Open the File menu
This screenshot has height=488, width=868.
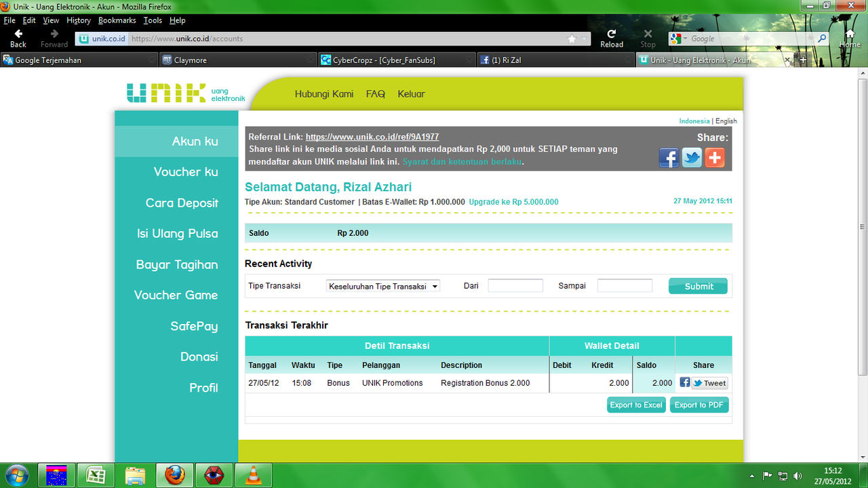point(9,20)
